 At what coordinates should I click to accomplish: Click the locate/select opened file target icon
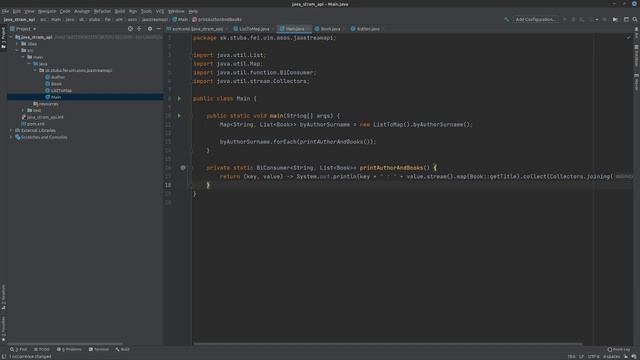pyautogui.click(x=130, y=29)
